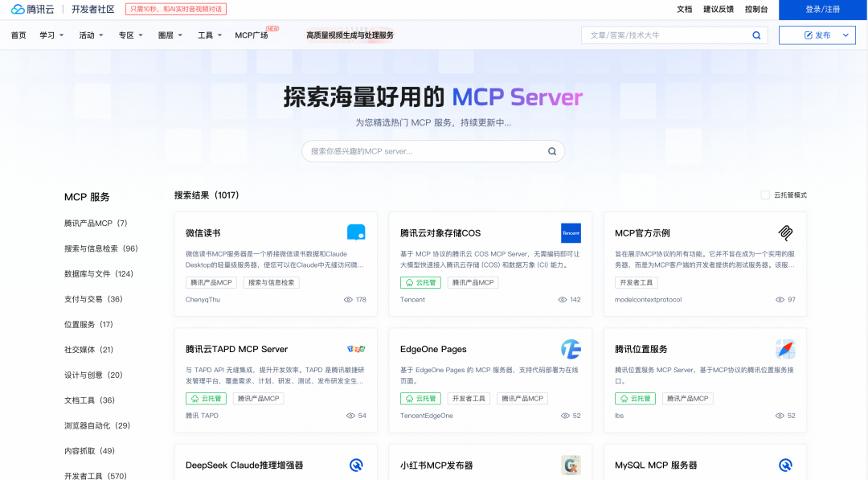Open the 发布 button dropdown arrow

(845, 35)
